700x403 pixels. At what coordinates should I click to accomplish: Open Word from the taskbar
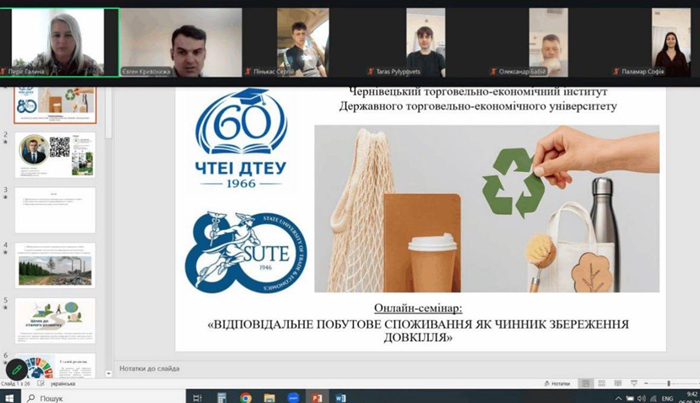coord(341,398)
